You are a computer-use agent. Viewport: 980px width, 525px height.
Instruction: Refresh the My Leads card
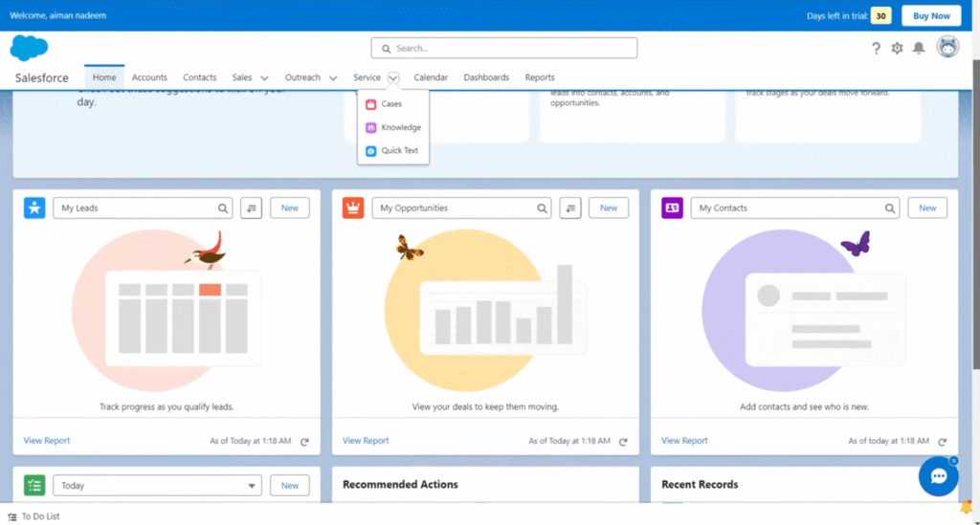coord(304,442)
